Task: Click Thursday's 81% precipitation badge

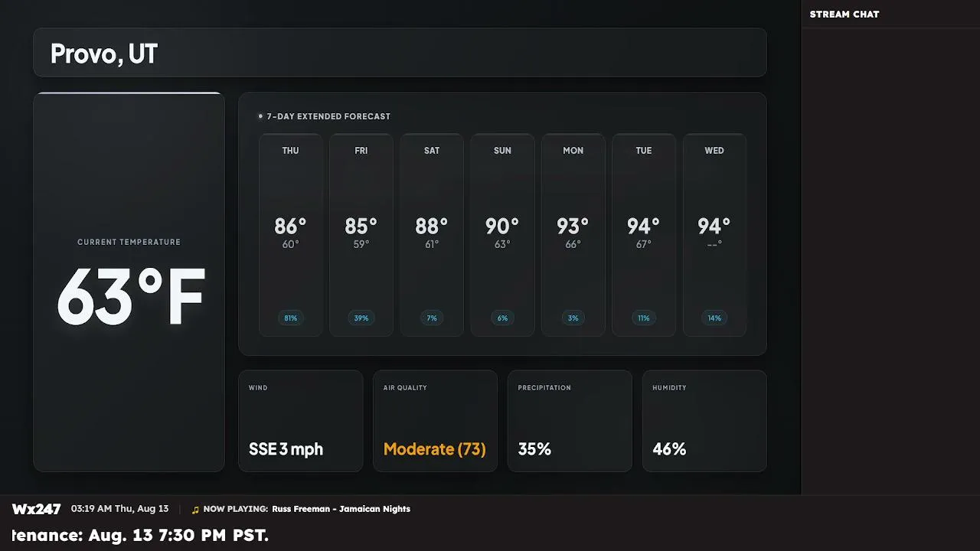Action: click(291, 318)
